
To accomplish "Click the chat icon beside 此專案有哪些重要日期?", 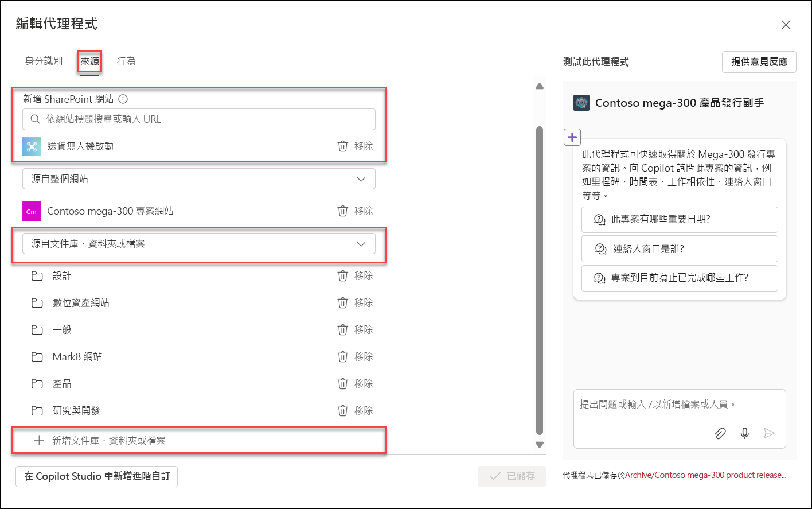I will [x=600, y=220].
